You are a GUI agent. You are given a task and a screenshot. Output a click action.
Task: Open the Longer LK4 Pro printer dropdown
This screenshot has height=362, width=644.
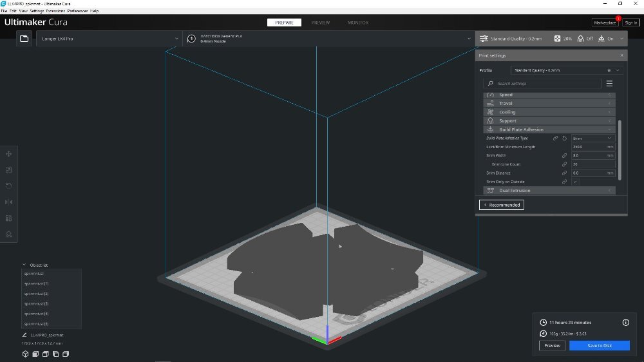tap(109, 39)
